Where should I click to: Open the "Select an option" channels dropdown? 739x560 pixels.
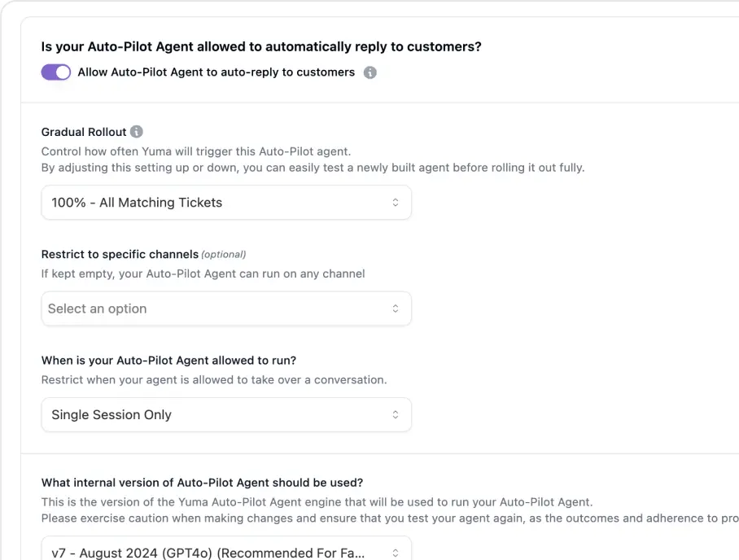(x=225, y=308)
